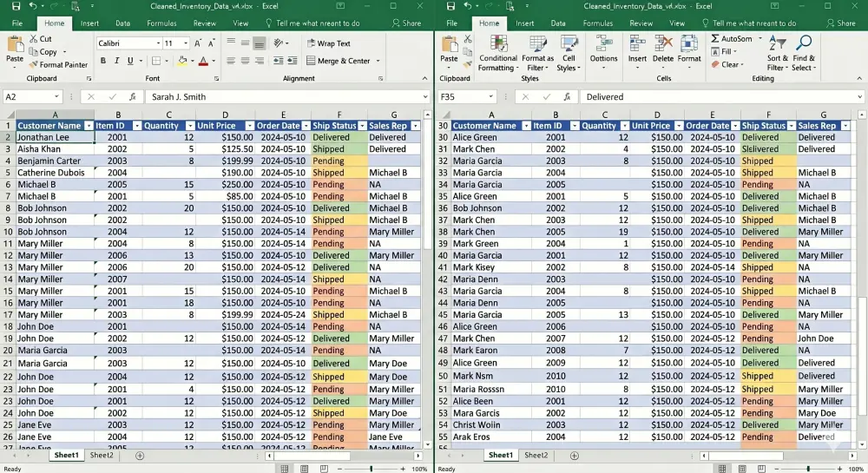Open Cell Styles in right window

pyautogui.click(x=569, y=53)
